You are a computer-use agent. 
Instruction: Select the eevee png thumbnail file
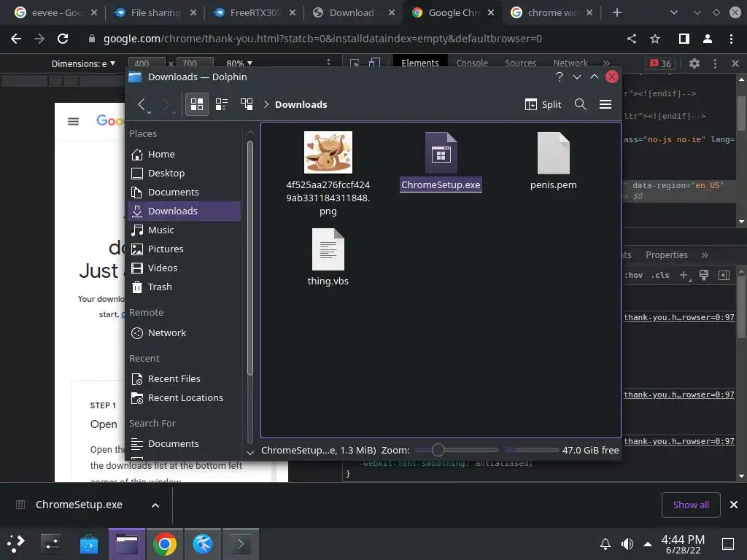click(328, 152)
